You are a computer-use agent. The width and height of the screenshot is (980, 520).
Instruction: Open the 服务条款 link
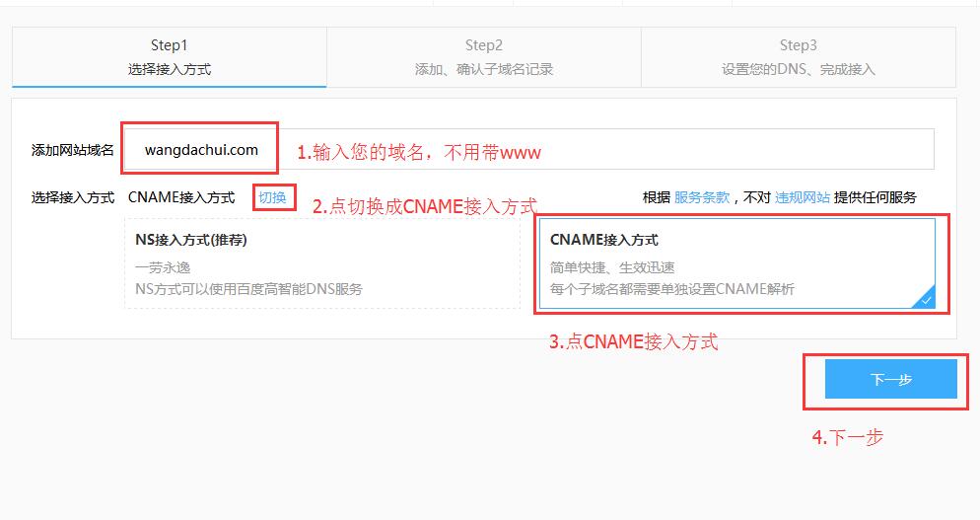coord(702,197)
